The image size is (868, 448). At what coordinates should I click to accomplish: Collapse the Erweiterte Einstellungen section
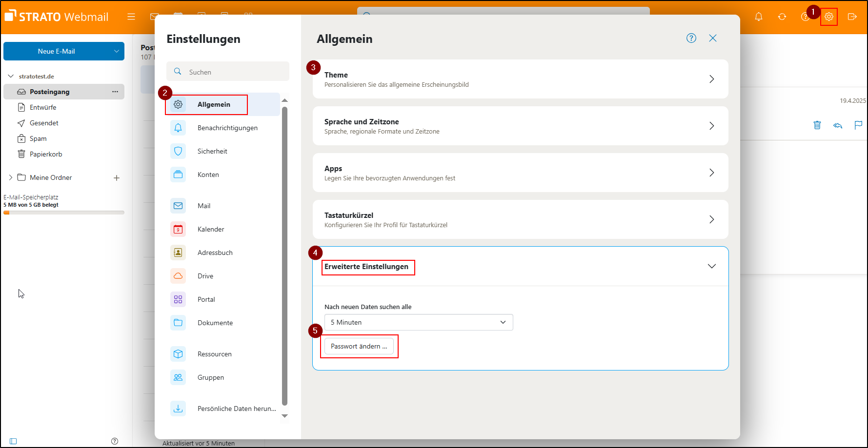(711, 266)
